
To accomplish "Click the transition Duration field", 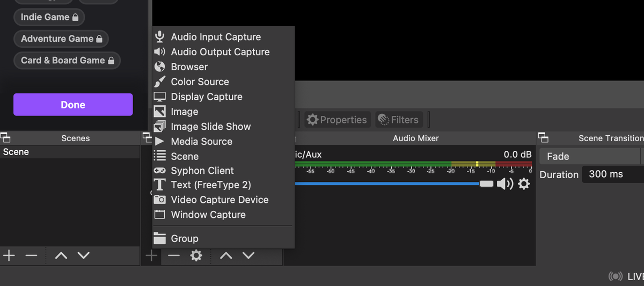I will coord(612,174).
